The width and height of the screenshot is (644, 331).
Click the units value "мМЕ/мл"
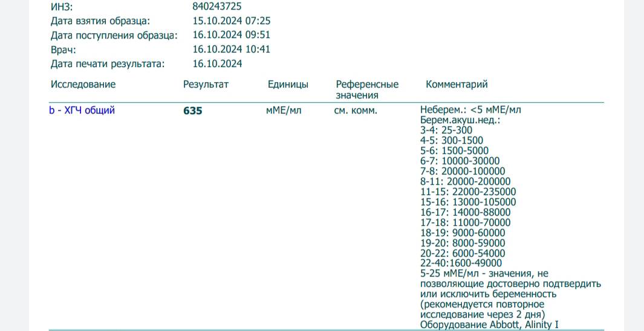pyautogui.click(x=284, y=111)
